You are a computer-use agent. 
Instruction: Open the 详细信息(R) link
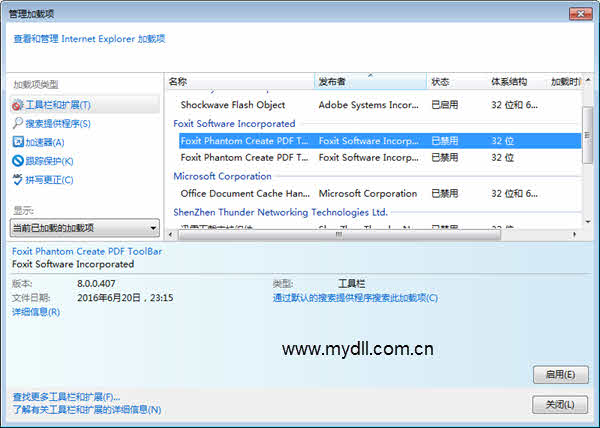(x=36, y=312)
